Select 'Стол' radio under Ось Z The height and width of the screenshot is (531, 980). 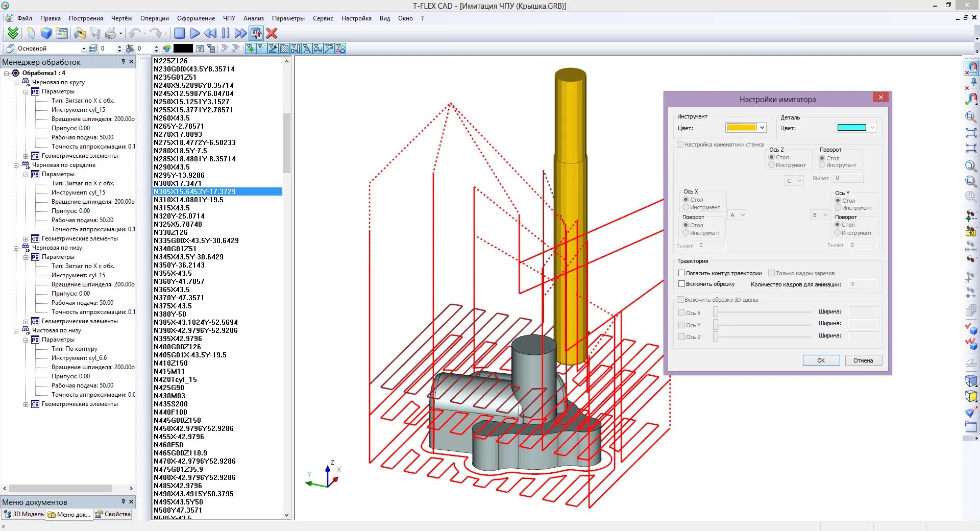coord(772,157)
